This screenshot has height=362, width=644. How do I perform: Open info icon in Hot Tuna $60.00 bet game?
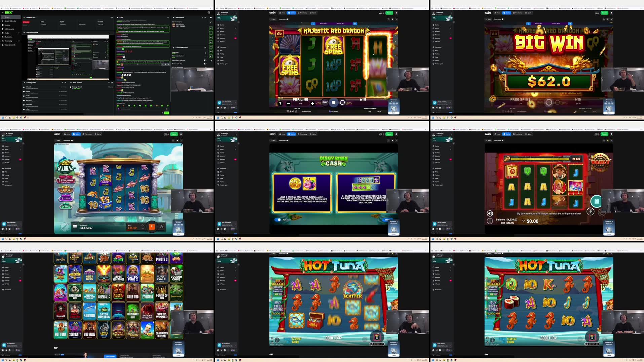click(277, 340)
